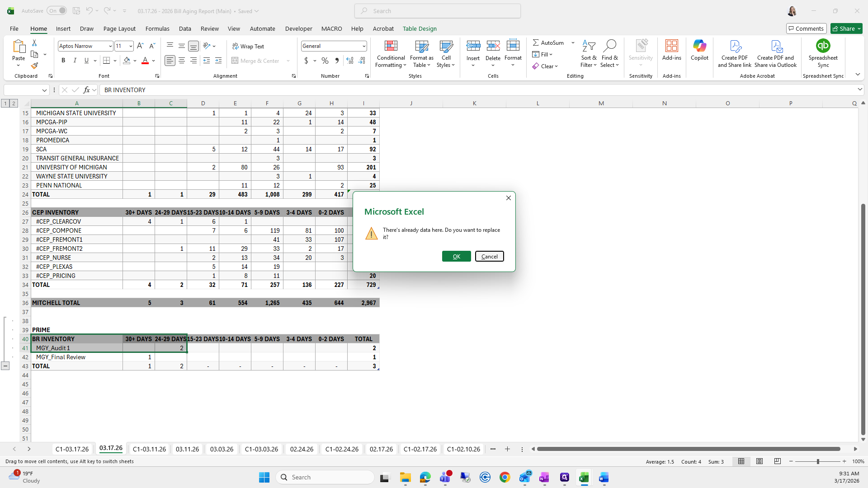
Task: Click the Increase Indent icon
Action: click(x=218, y=61)
